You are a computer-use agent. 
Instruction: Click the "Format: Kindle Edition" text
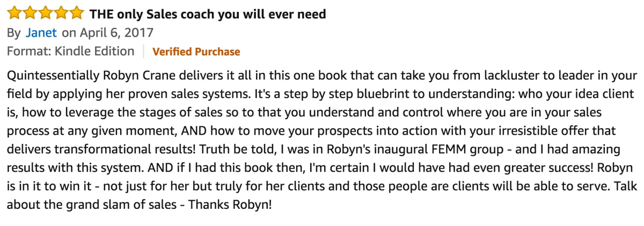click(x=70, y=52)
